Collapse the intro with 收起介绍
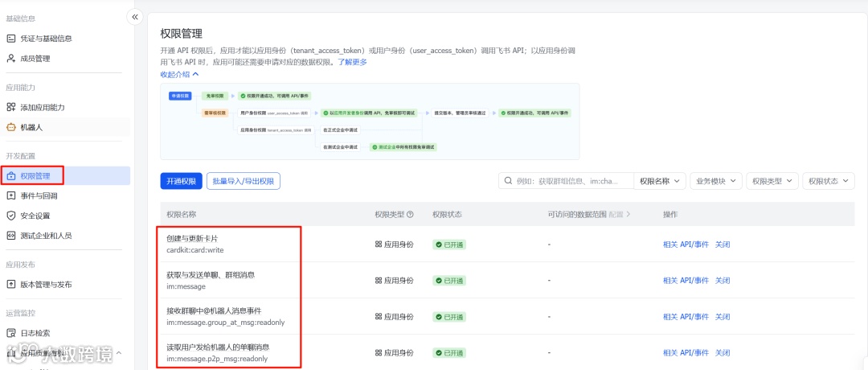 pos(178,74)
